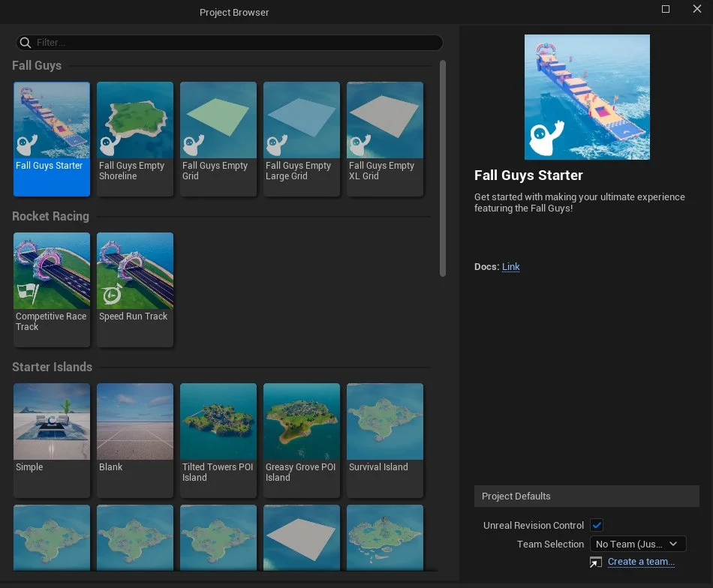The image size is (713, 588).
Task: Click the search magnifier icon in the filter bar
Action: point(26,43)
